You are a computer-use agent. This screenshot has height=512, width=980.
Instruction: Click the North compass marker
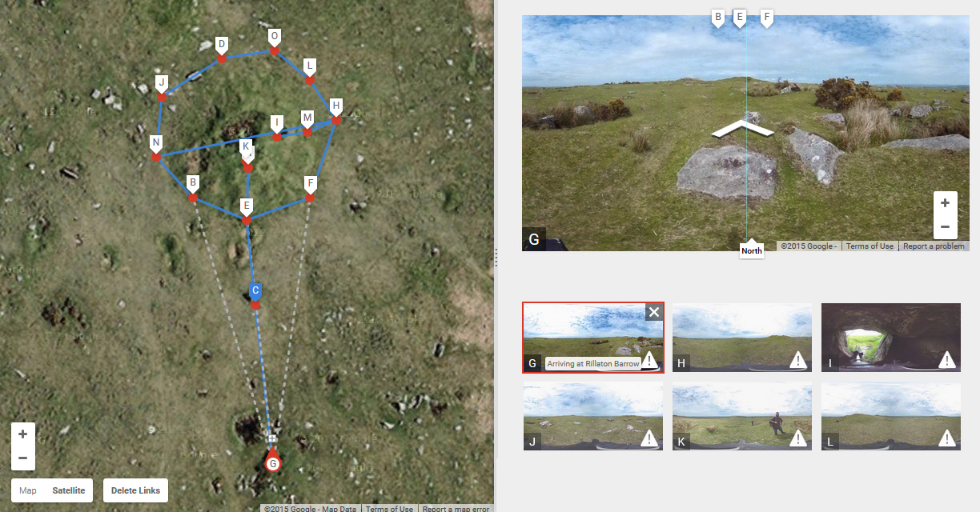coord(751,250)
